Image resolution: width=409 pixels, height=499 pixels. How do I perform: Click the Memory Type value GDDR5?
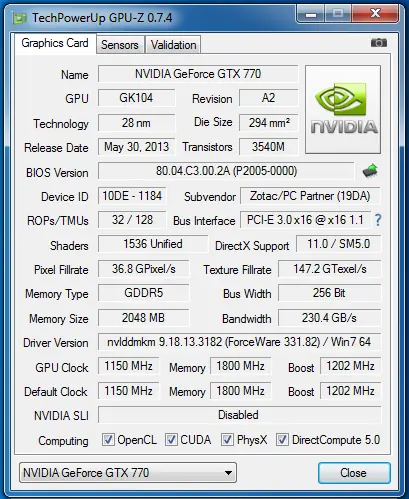[x=144, y=293]
